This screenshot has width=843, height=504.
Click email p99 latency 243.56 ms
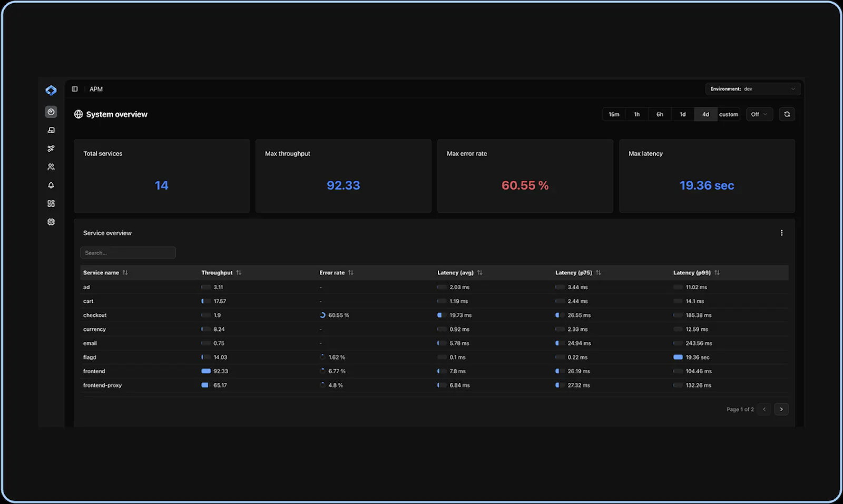pos(699,343)
